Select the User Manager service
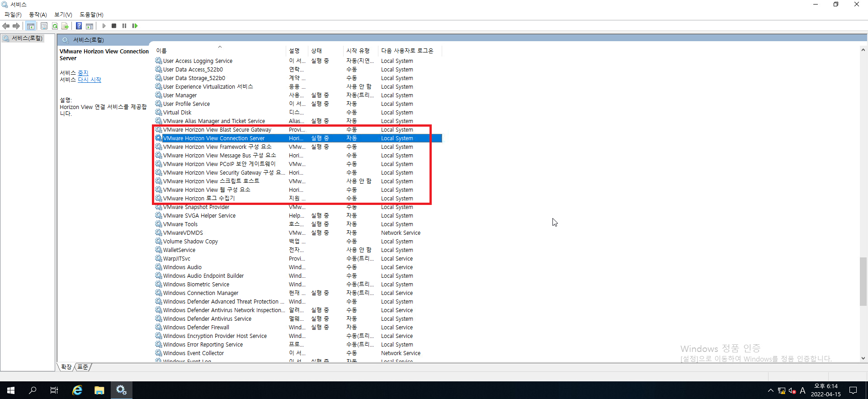 (x=298, y=95)
